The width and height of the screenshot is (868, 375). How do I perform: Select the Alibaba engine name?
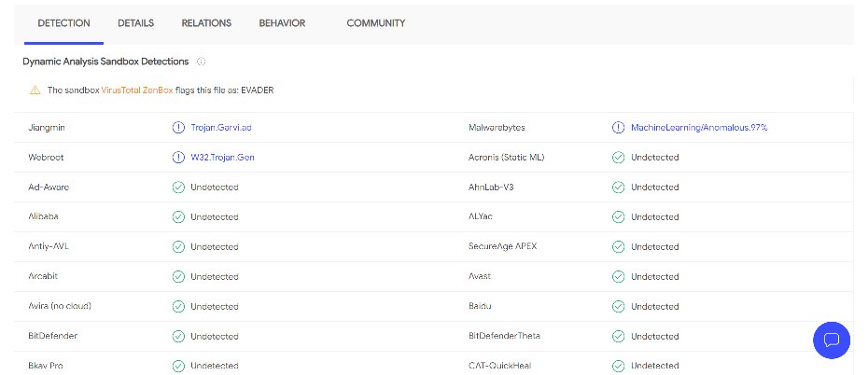tap(43, 216)
